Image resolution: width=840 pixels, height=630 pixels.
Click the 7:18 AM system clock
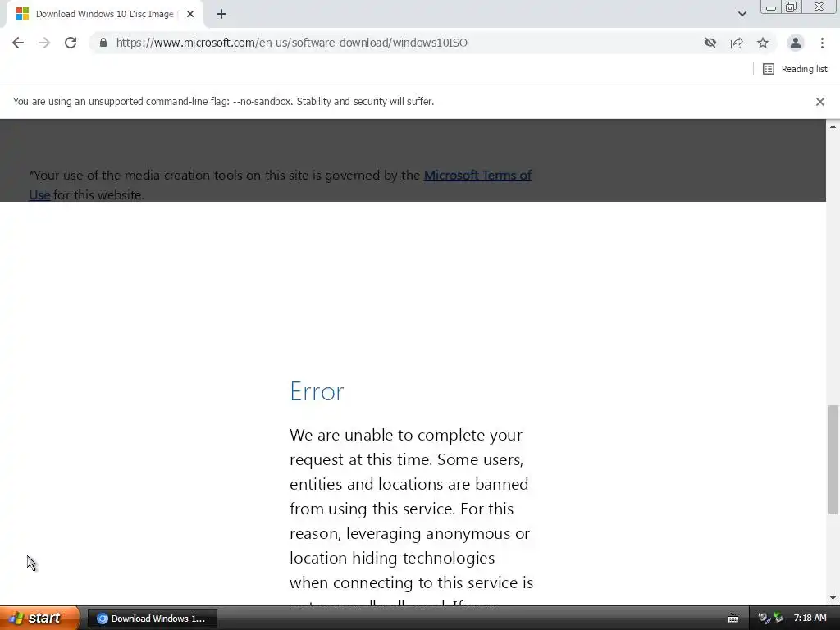point(810,619)
